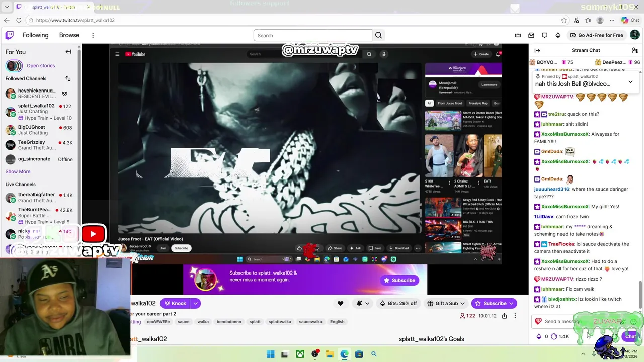The width and height of the screenshot is (644, 362).
Task: Open the browser tab list dropdown
Action: pos(7,7)
